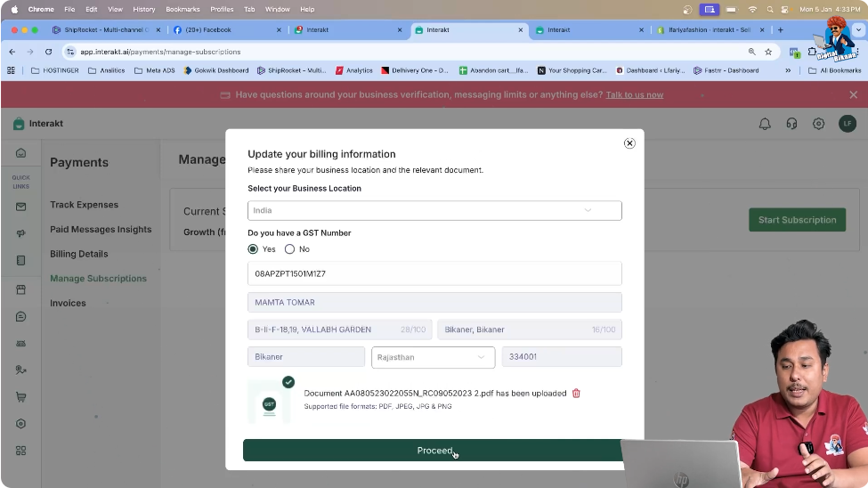Switch to ShipRocket tab

(x=106, y=30)
